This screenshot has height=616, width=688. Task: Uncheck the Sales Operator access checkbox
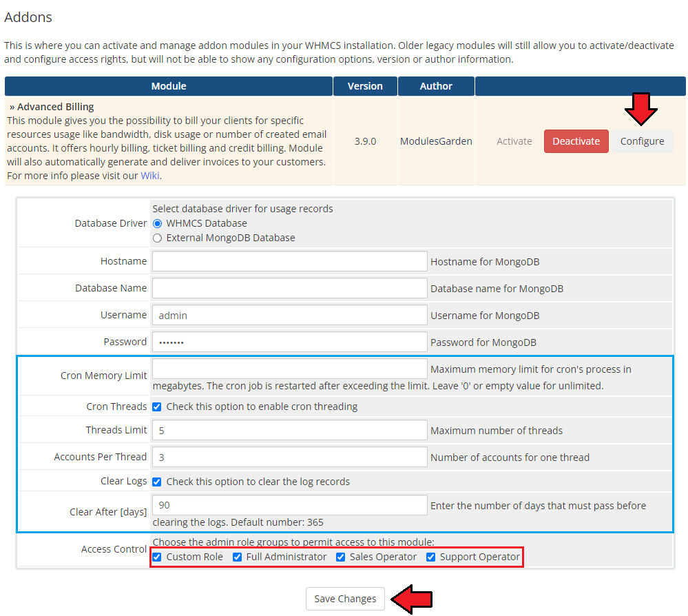click(x=340, y=557)
